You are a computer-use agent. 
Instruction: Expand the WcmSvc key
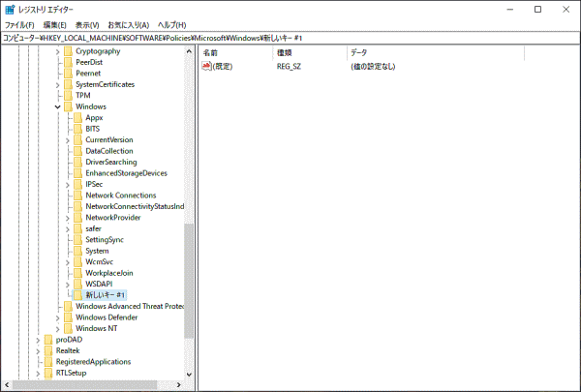[68, 262]
